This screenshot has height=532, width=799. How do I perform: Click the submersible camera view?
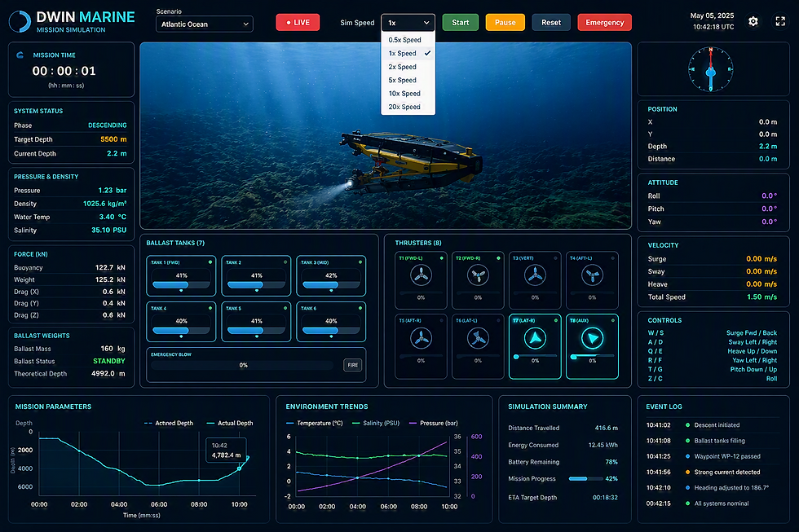[386, 135]
